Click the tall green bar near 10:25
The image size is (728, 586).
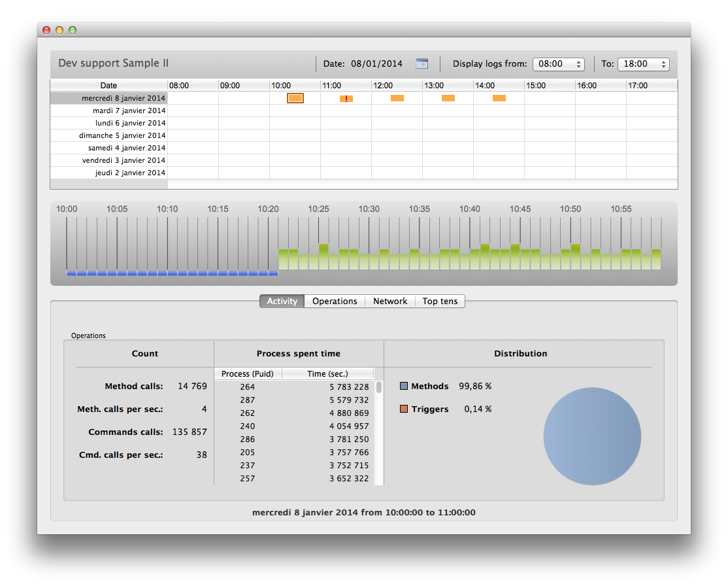pos(323,256)
